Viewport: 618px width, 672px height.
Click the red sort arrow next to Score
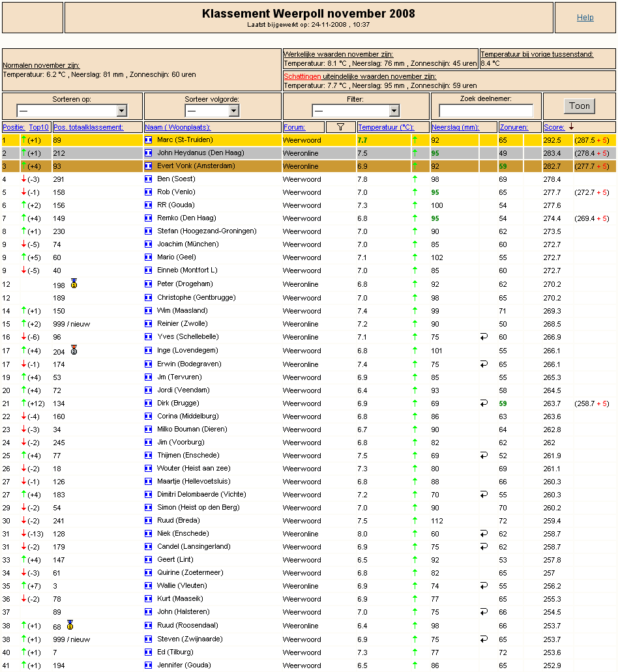572,127
